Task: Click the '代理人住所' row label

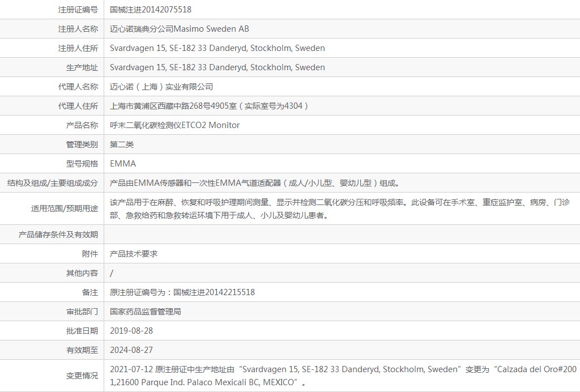Action: pyautogui.click(x=78, y=106)
